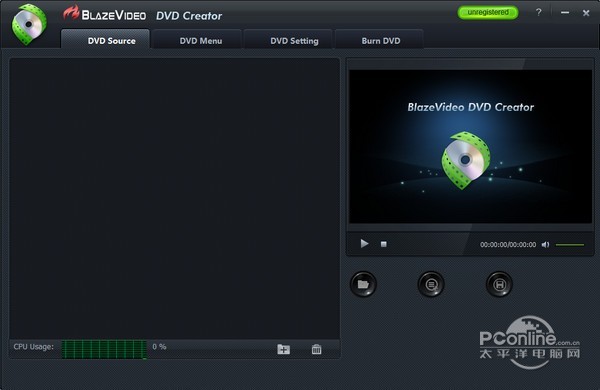Click the round save disk button
The image size is (600, 390).
[x=499, y=284]
